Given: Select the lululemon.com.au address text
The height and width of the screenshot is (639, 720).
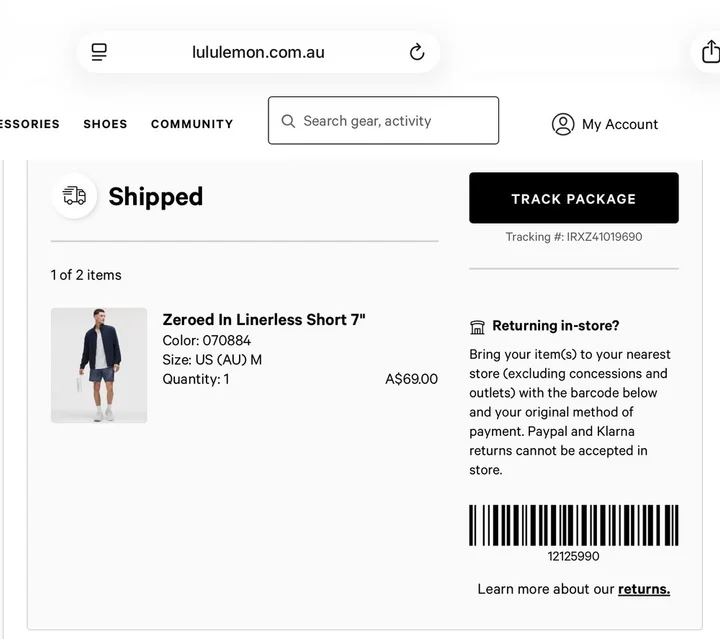Looking at the screenshot, I should (x=258, y=52).
